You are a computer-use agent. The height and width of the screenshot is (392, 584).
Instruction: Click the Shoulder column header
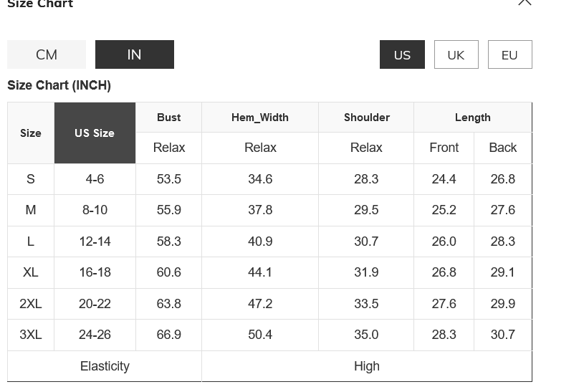pos(366,118)
